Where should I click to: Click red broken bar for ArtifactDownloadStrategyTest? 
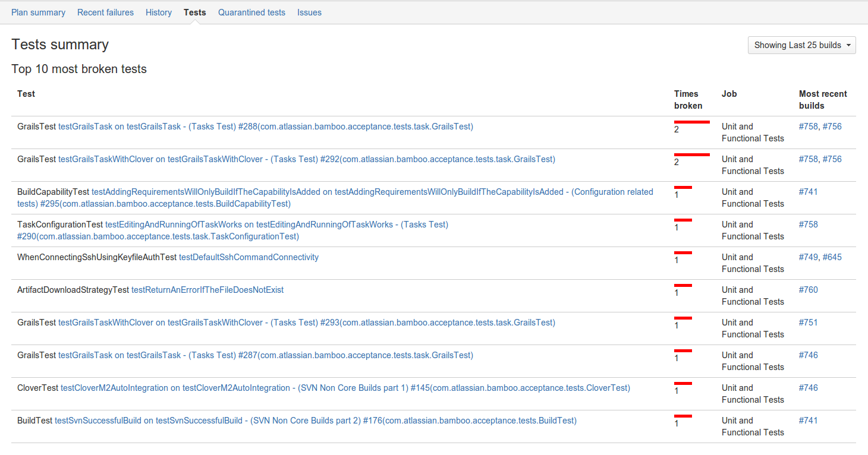coord(683,285)
